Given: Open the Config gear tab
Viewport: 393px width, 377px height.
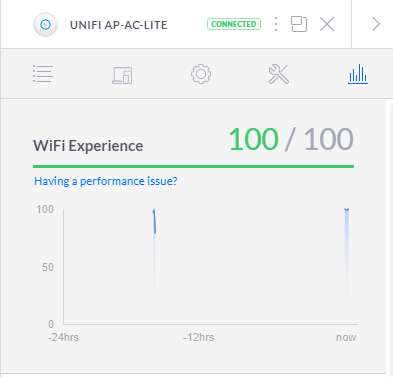Looking at the screenshot, I should point(201,74).
